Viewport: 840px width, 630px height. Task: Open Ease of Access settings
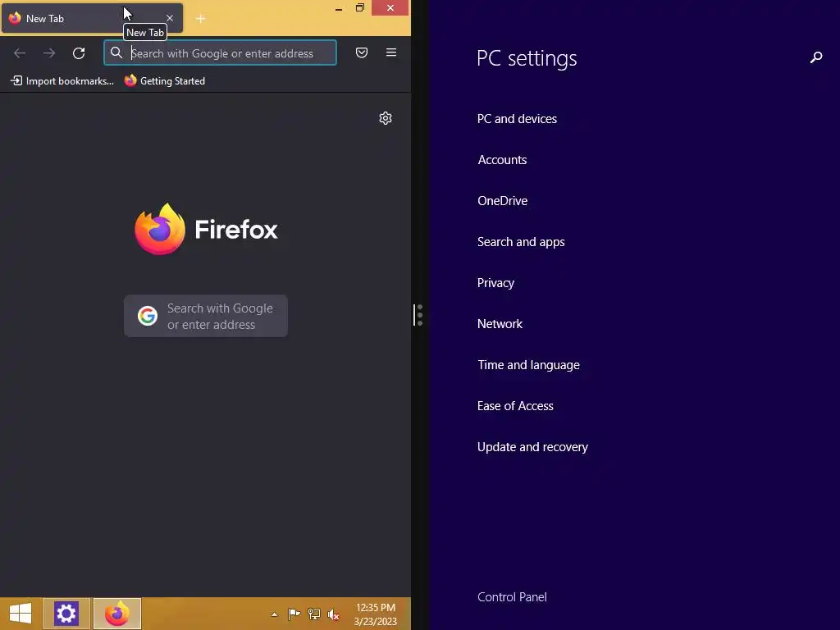click(515, 406)
